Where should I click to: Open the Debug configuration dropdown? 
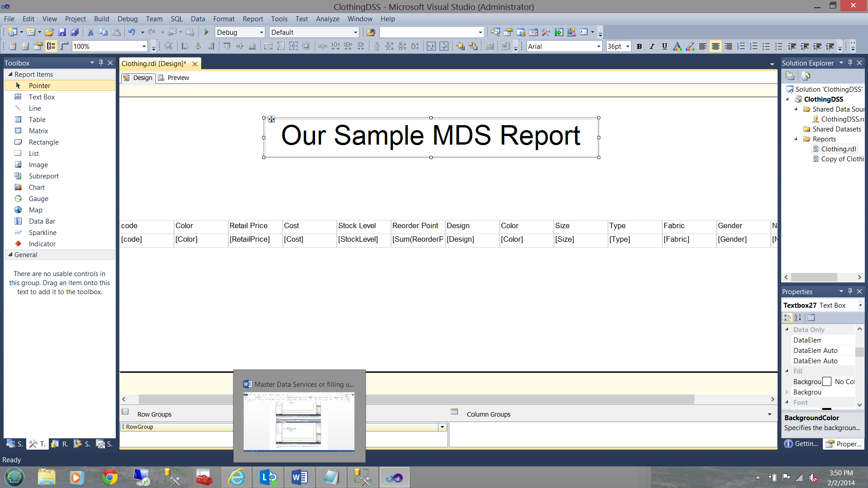point(261,32)
